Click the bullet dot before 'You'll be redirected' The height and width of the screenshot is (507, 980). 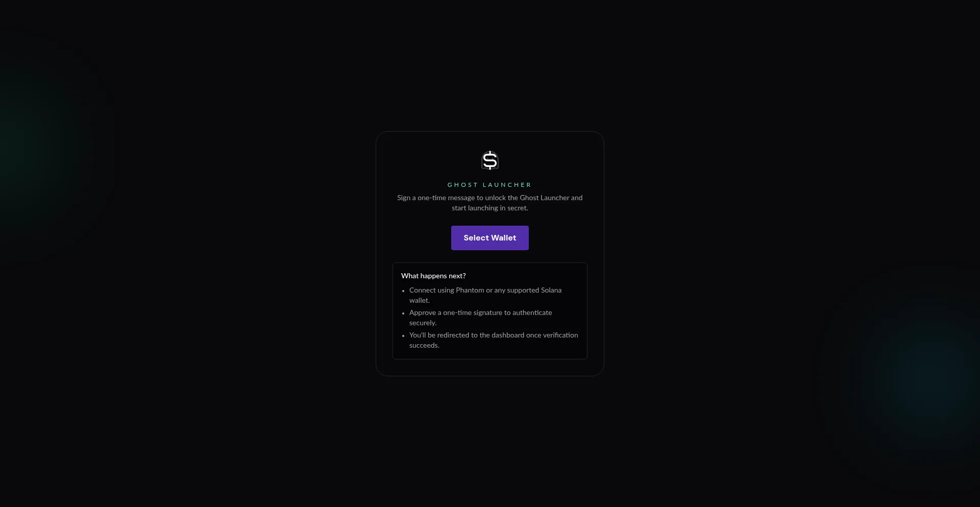403,336
